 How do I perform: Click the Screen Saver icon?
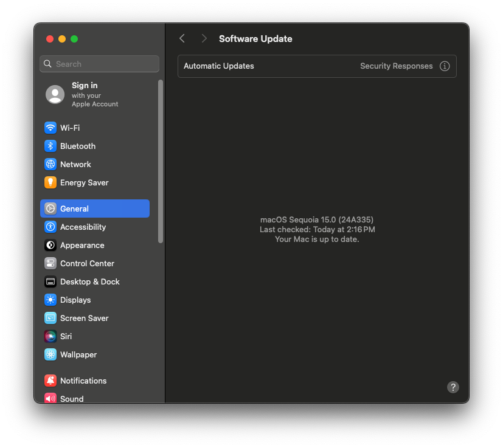click(50, 318)
